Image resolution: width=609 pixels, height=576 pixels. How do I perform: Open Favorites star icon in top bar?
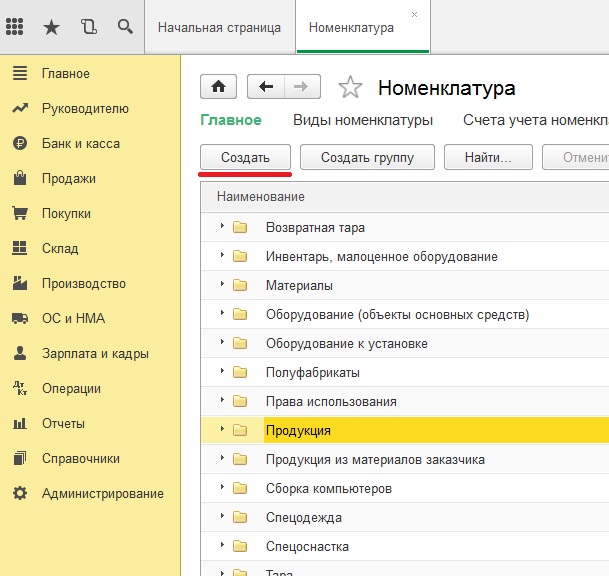click(x=53, y=26)
